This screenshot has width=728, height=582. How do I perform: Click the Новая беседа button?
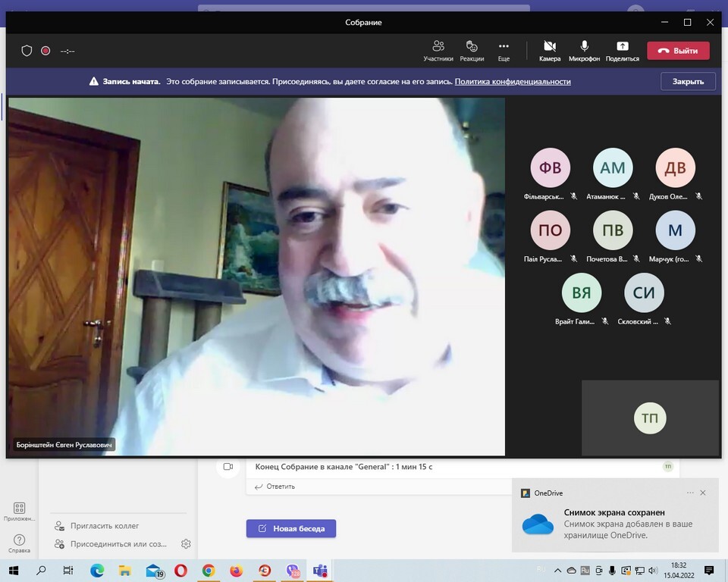tap(291, 528)
